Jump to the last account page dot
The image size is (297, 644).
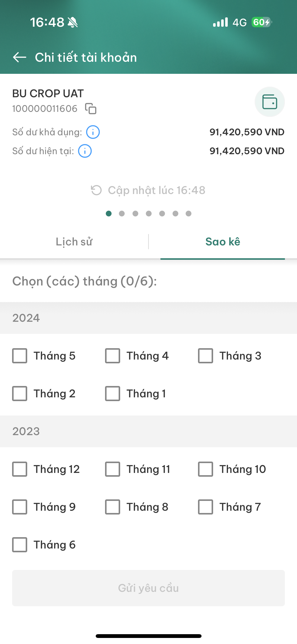tap(188, 214)
